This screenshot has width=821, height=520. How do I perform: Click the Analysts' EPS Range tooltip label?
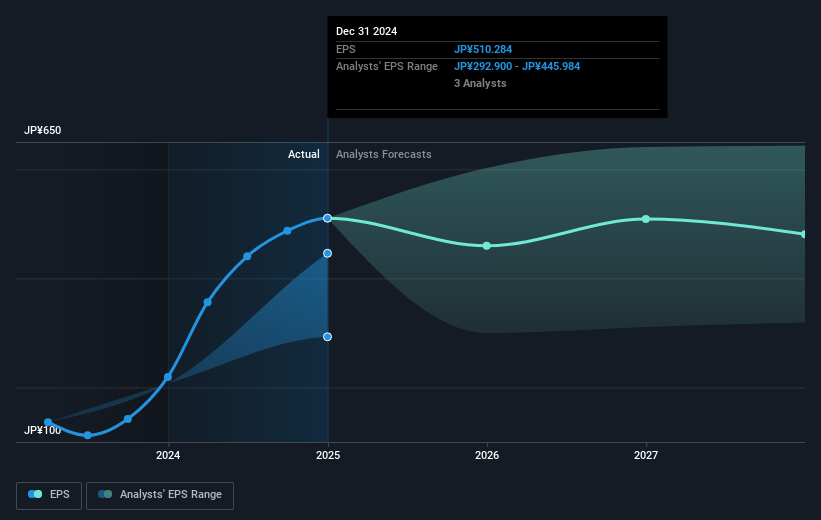(387, 67)
